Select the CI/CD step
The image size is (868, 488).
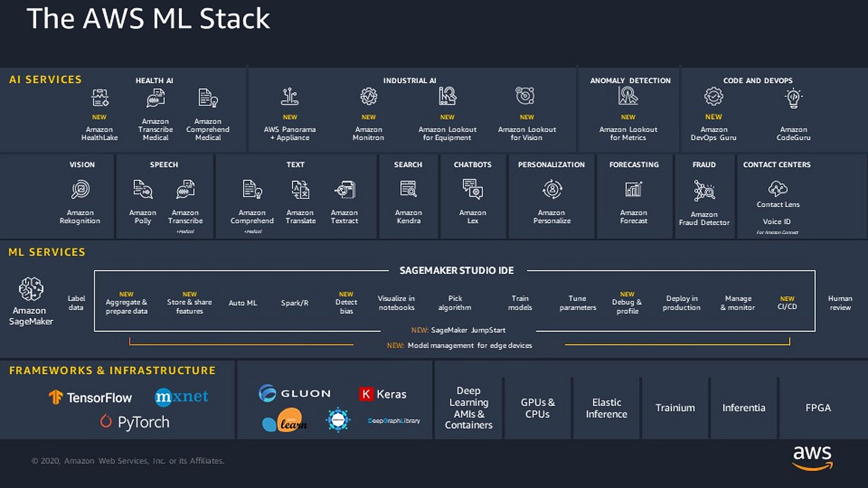click(x=787, y=303)
